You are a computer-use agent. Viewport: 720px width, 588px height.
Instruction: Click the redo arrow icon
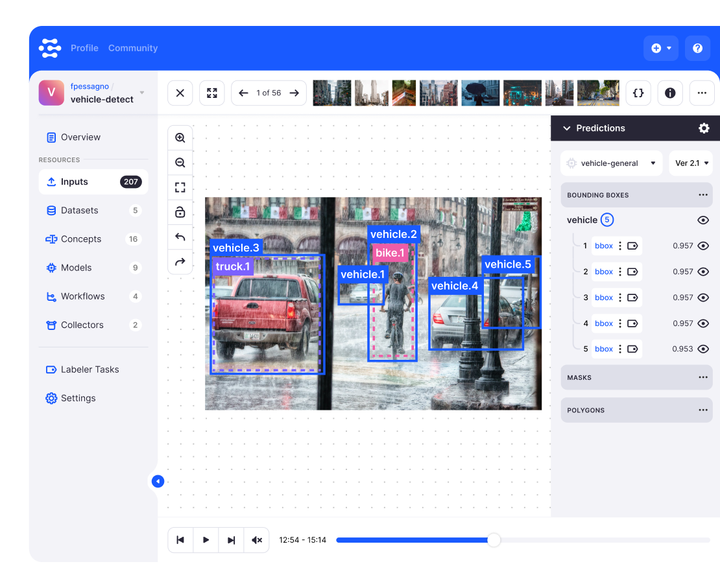pos(180,262)
